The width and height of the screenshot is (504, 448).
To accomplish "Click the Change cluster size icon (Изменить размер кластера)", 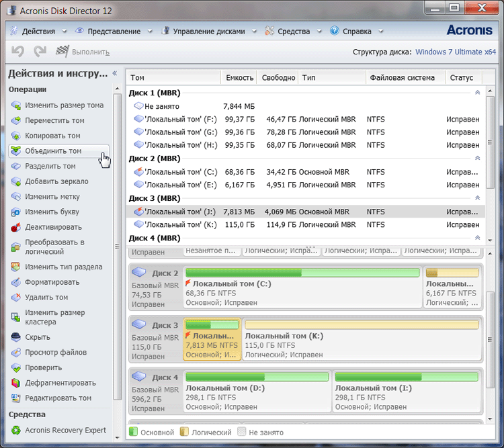I will (15, 317).
